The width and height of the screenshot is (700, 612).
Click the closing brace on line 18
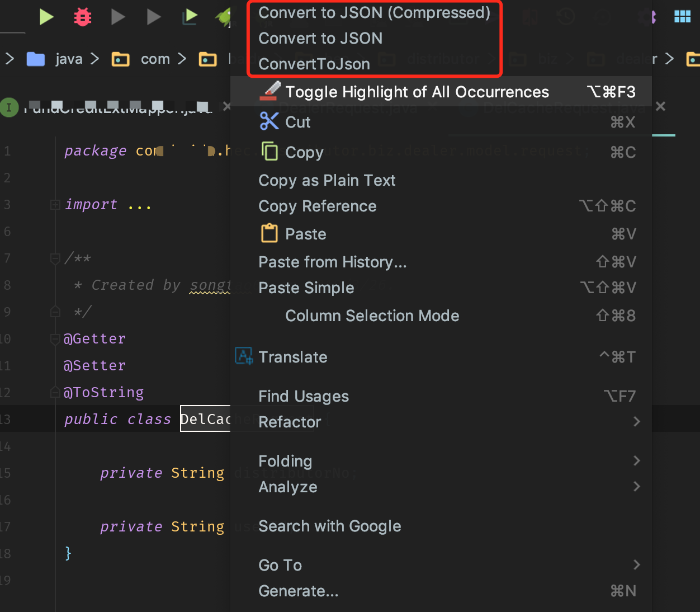[68, 553]
